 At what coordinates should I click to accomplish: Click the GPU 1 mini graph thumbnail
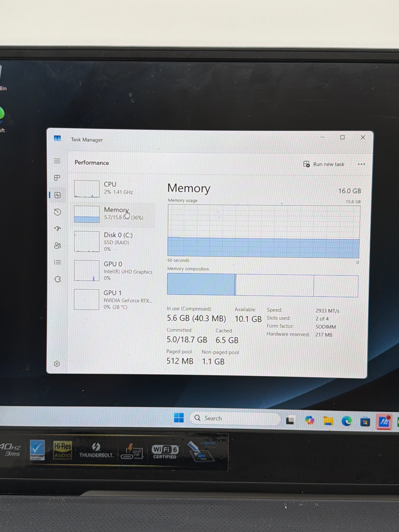pyautogui.click(x=87, y=299)
